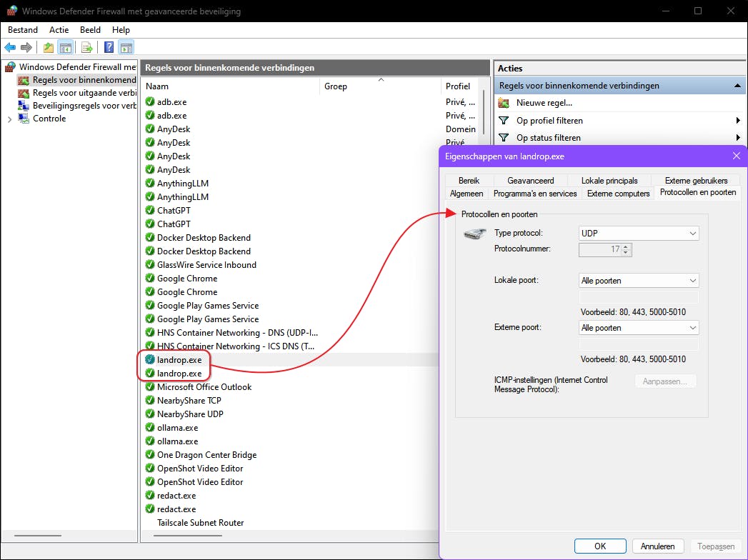Viewport: 748px width, 560px height.
Task: Select Beveiligingsregels voor verbindingen in tree
Action: [x=84, y=106]
